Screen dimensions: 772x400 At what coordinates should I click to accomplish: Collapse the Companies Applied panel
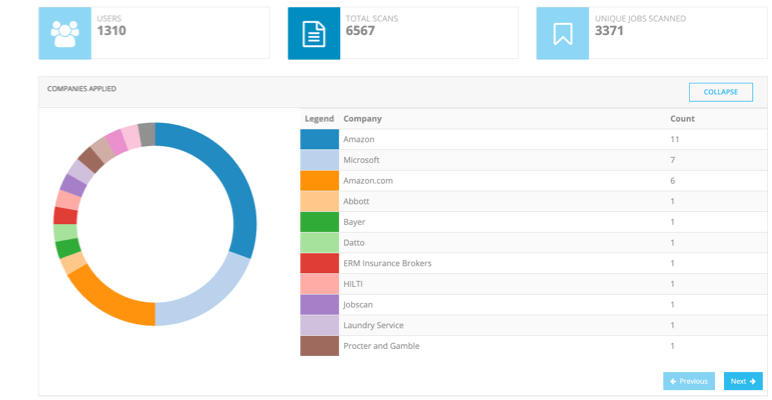tap(721, 92)
